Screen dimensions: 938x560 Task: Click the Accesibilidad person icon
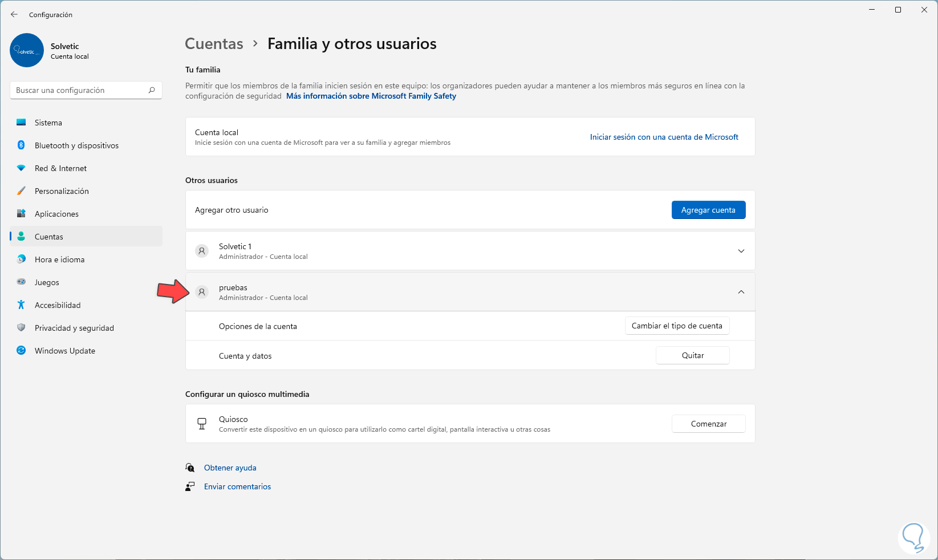tap(21, 305)
